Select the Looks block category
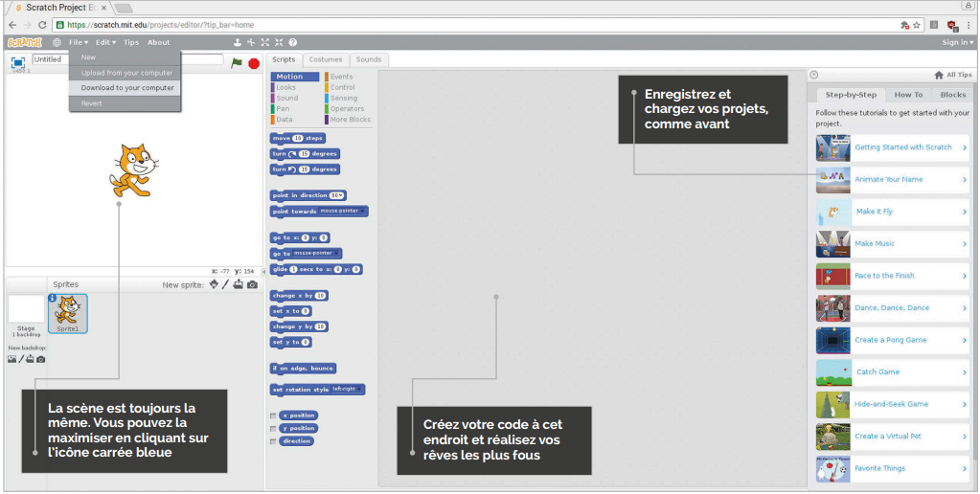The image size is (980, 494). coord(286,87)
